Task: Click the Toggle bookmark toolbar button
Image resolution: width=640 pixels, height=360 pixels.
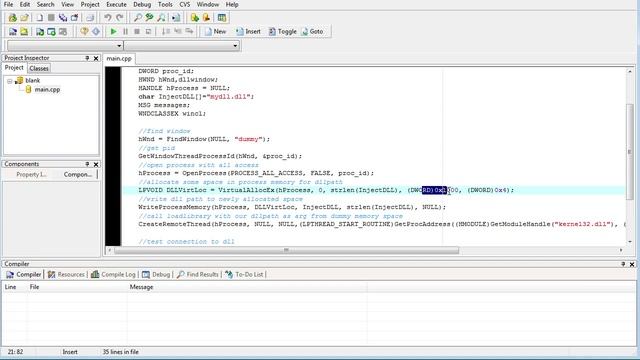Action: coord(282,31)
